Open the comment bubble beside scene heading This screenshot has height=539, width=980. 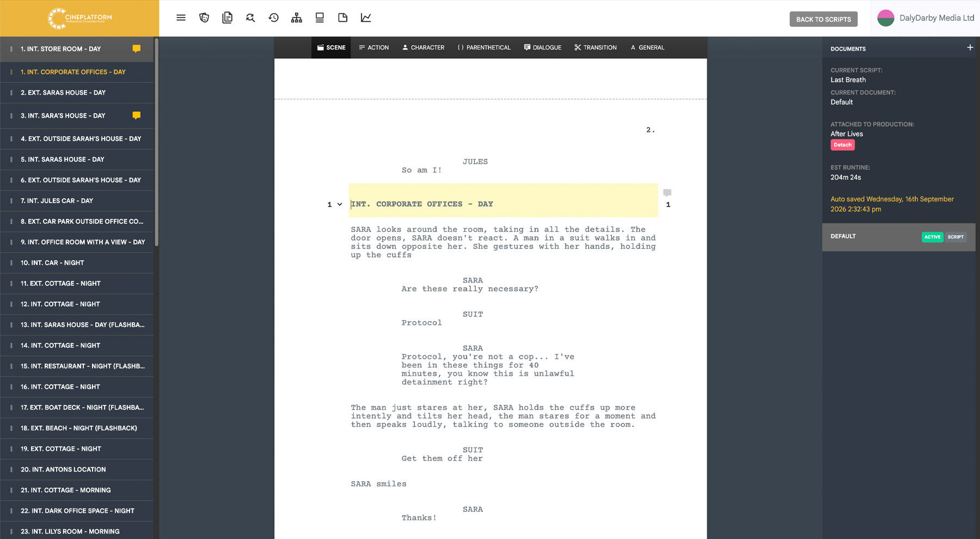tap(667, 193)
